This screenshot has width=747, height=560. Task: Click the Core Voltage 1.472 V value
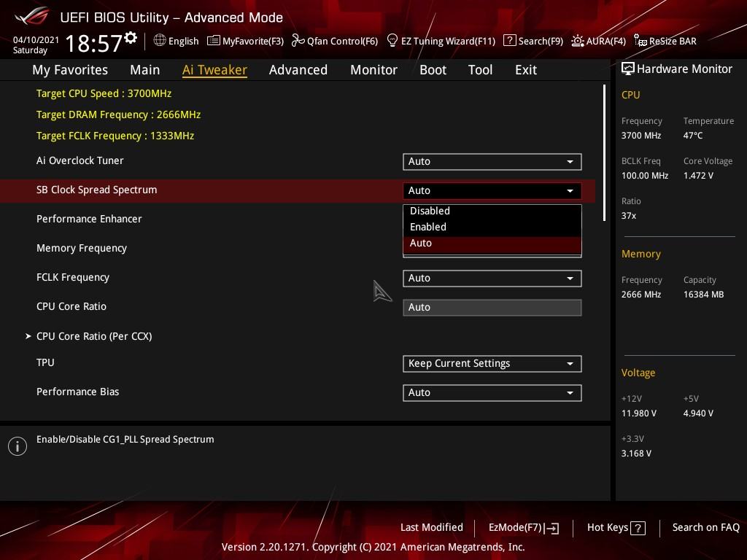point(698,176)
